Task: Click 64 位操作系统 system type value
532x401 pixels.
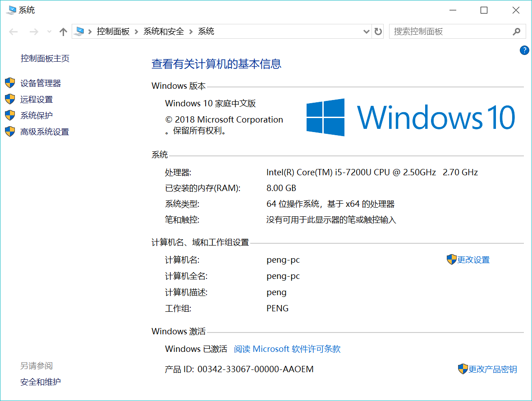Action: (330, 204)
